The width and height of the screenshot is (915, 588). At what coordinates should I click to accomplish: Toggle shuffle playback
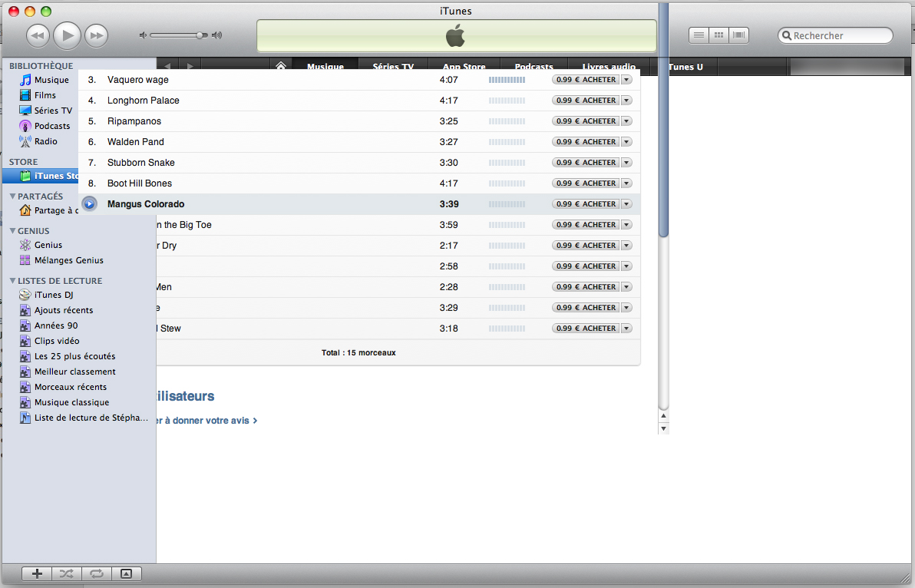(x=67, y=573)
